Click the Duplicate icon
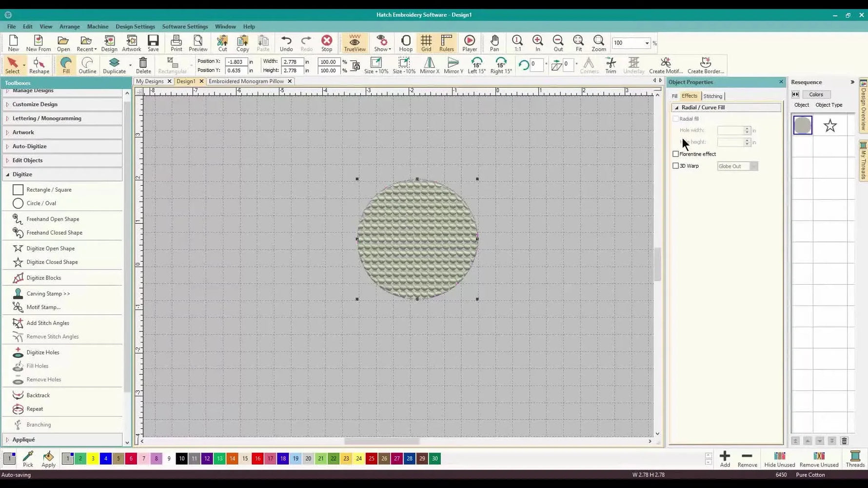The height and width of the screenshot is (488, 868). 114,65
